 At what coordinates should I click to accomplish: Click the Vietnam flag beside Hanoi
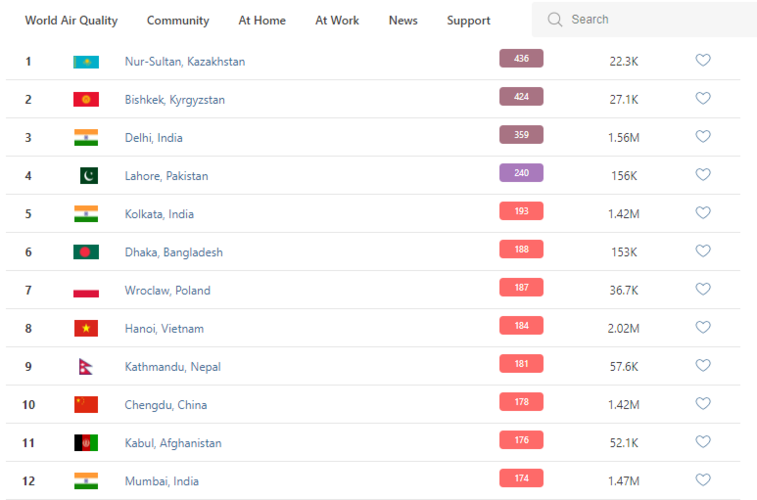(86, 328)
